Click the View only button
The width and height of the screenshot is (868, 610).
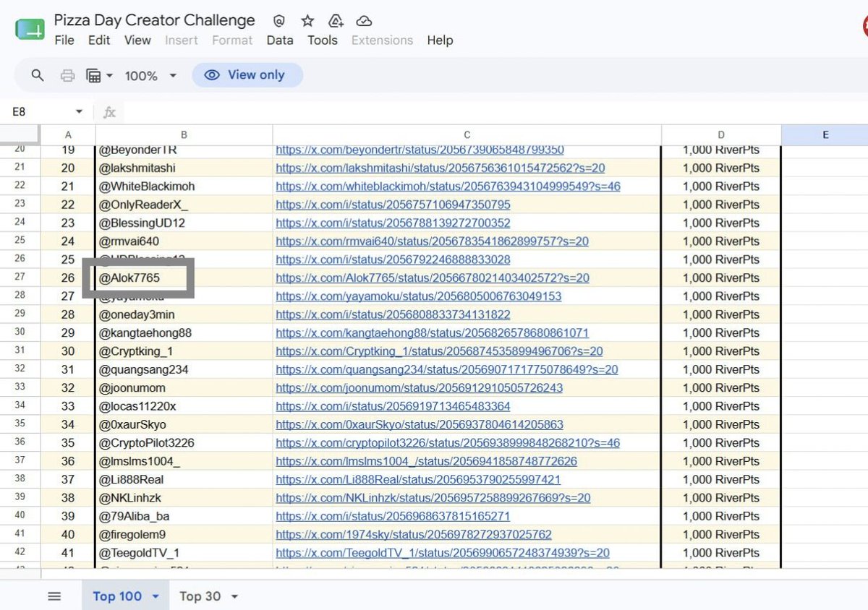coord(247,75)
